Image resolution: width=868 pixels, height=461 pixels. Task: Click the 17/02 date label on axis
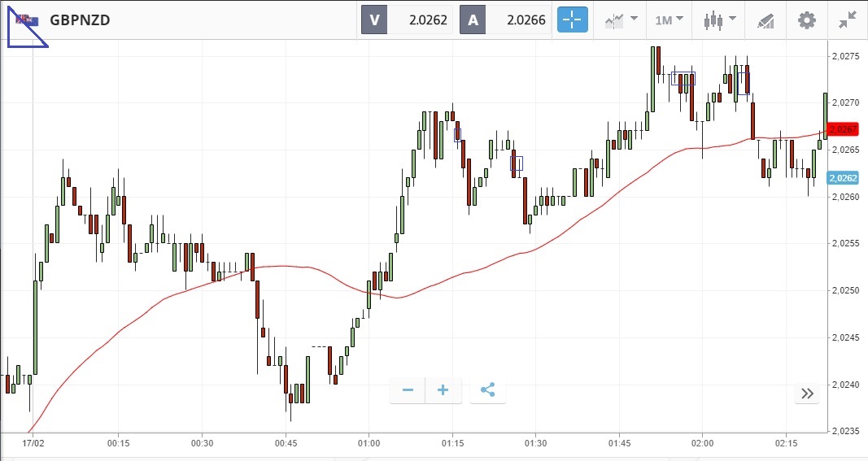(x=33, y=444)
